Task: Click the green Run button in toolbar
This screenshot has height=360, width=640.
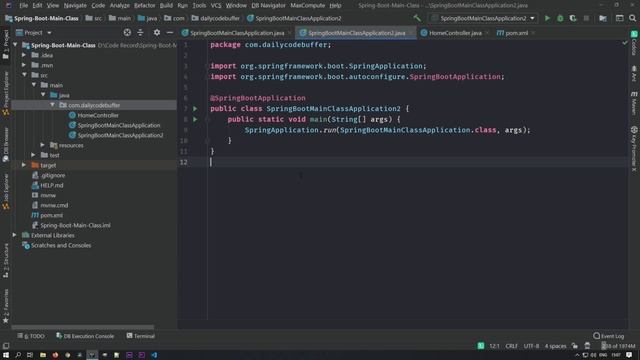Action: tap(547, 18)
